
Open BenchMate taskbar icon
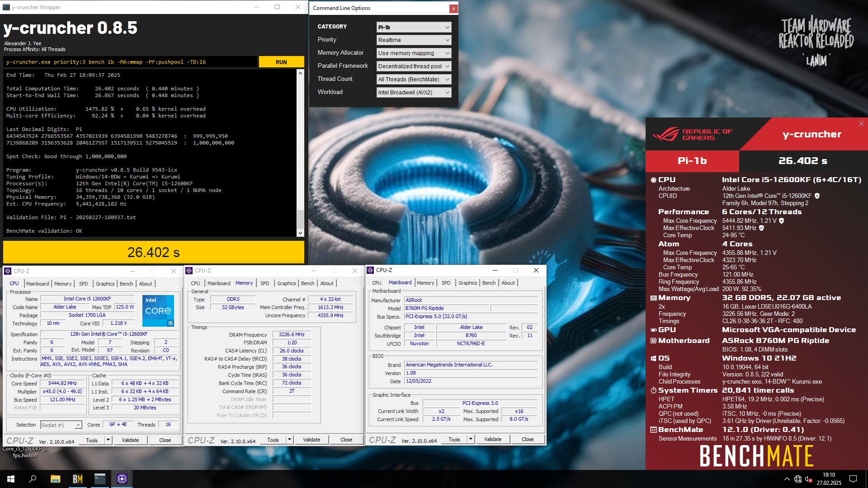pos(77,479)
